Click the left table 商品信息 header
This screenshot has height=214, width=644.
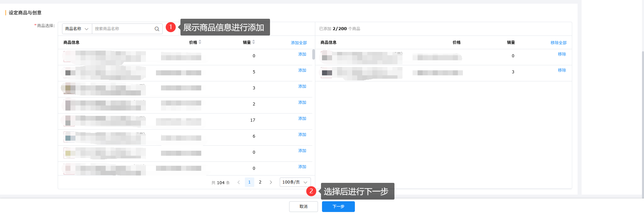71,43
